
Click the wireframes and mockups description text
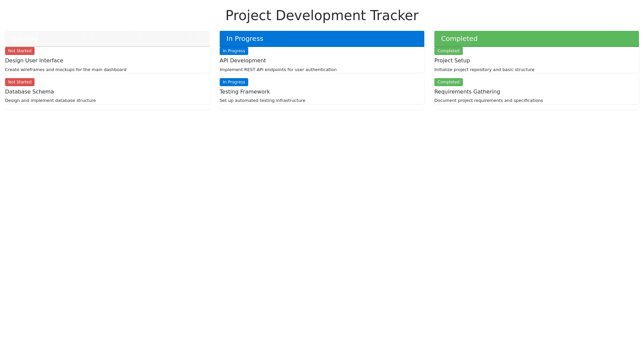pos(66,70)
